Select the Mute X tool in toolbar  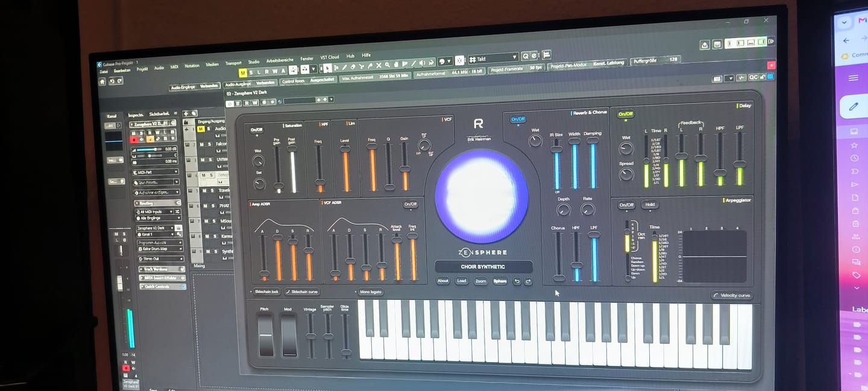379,66
